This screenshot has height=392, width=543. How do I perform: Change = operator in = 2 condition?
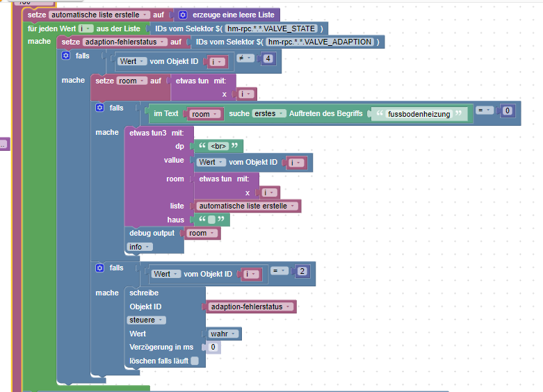(x=279, y=271)
